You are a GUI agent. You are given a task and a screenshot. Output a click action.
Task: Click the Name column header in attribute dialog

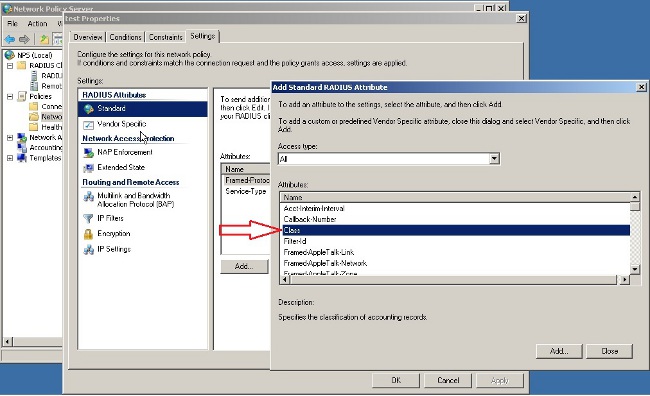pos(456,197)
